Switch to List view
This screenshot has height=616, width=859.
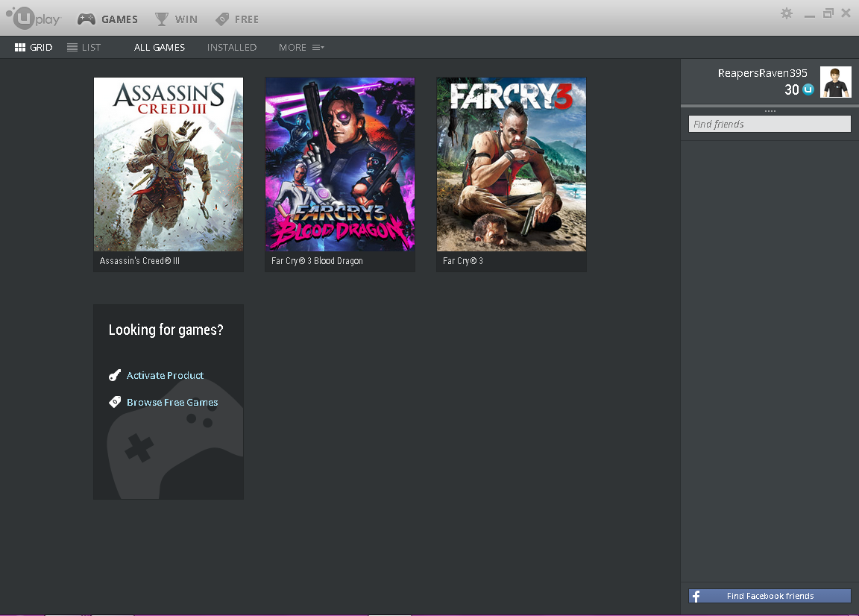(84, 47)
